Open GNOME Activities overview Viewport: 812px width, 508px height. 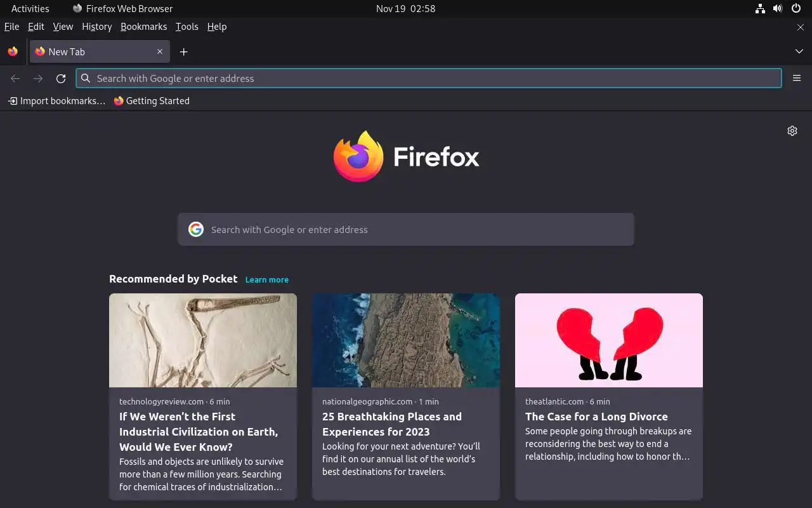[30, 9]
